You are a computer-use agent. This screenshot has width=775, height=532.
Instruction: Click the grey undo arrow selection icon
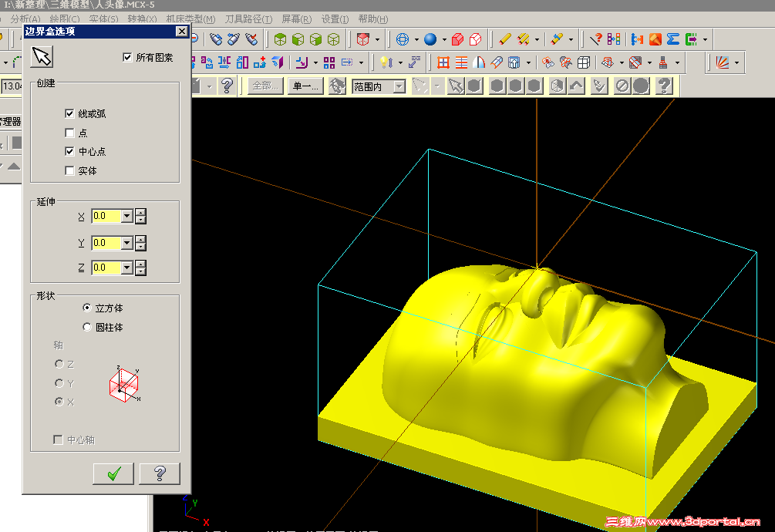tap(576, 86)
